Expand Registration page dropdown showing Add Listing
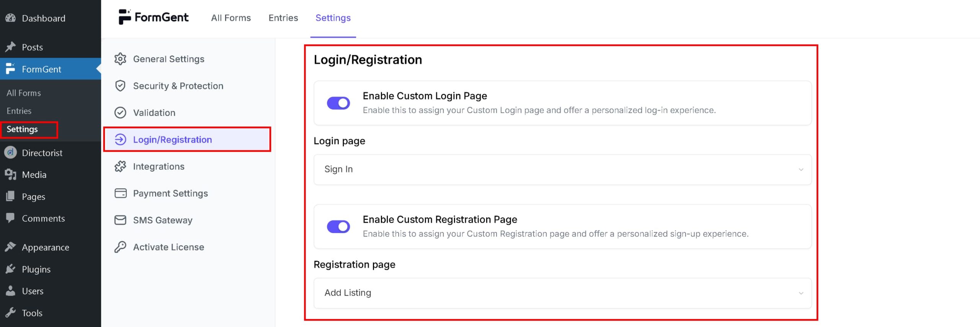Image resolution: width=980 pixels, height=327 pixels. 562,293
